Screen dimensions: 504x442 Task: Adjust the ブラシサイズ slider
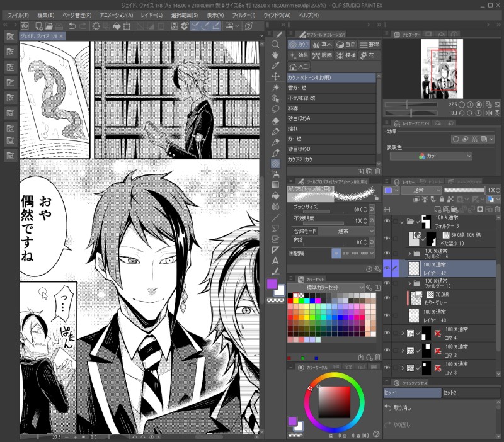click(x=323, y=212)
